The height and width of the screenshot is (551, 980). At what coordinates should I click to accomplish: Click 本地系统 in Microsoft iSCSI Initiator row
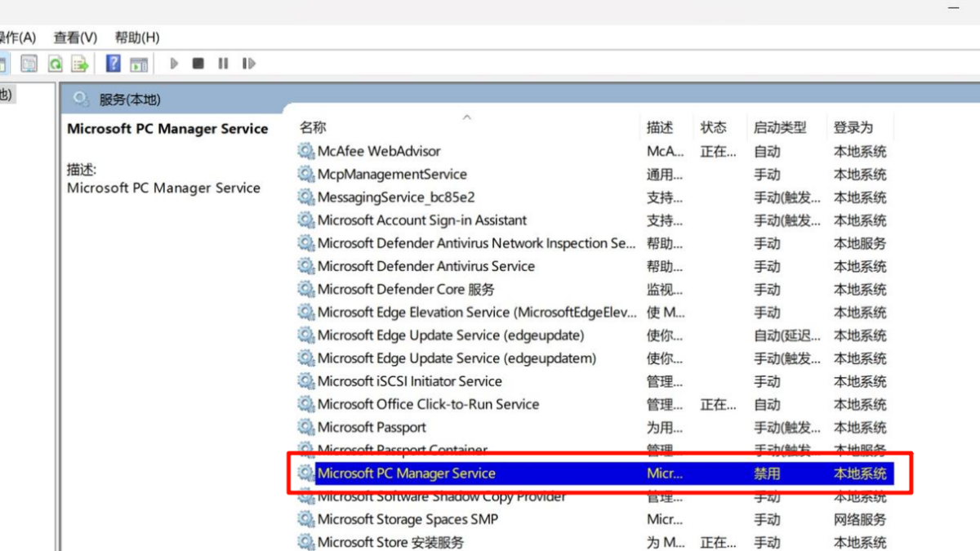tap(860, 381)
